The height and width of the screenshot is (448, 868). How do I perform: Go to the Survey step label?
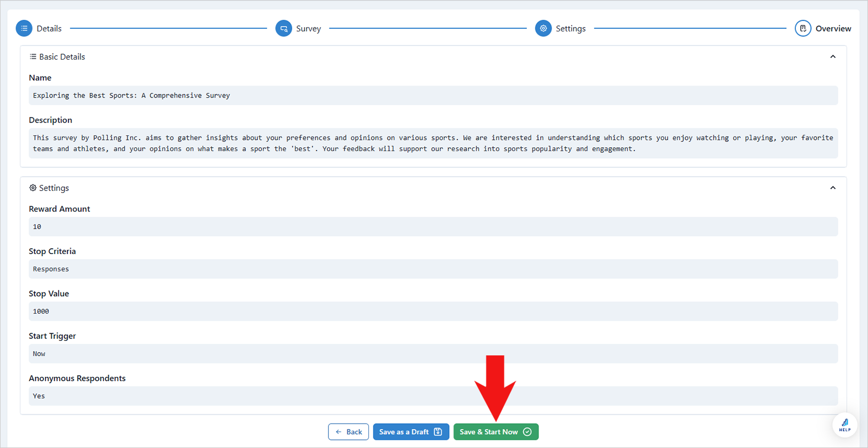click(x=308, y=29)
